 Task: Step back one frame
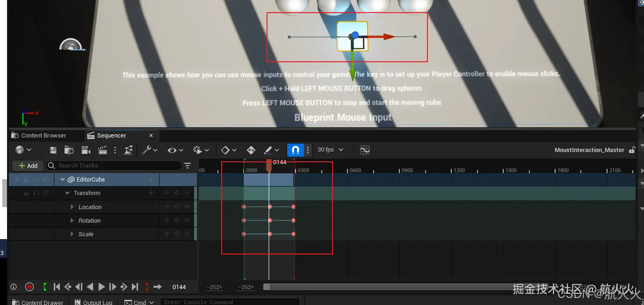coord(79,287)
